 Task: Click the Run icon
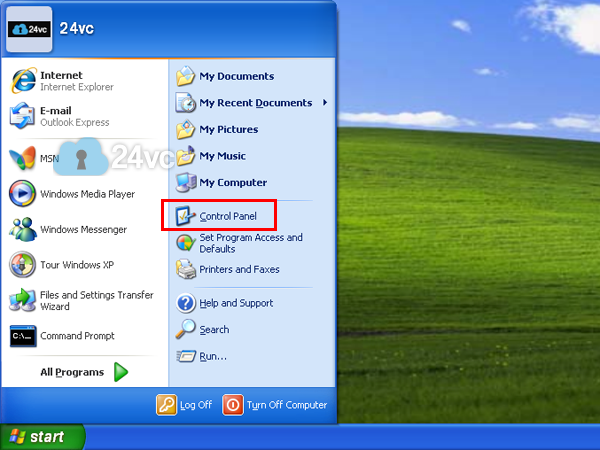click(x=186, y=356)
